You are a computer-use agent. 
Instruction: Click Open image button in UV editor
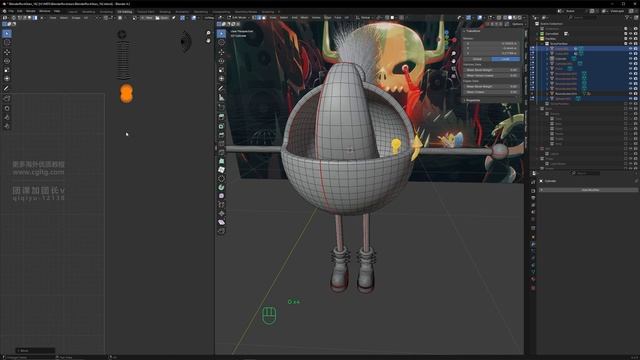(162, 18)
